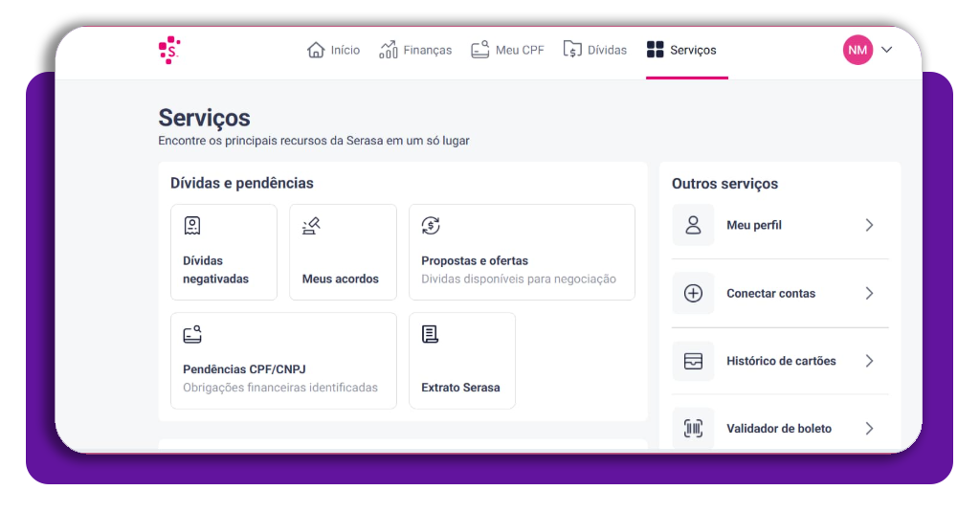
Task: Click the Propostas e ofertas dollar icon
Action: click(431, 226)
